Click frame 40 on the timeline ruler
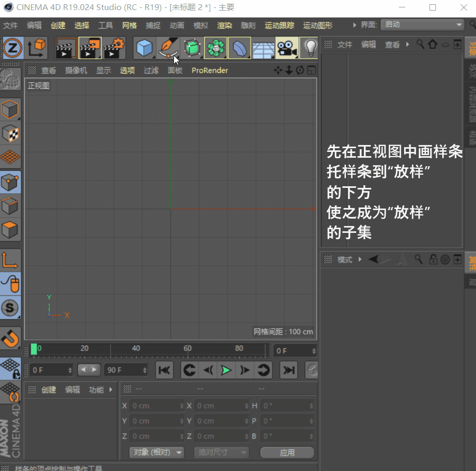 136,349
